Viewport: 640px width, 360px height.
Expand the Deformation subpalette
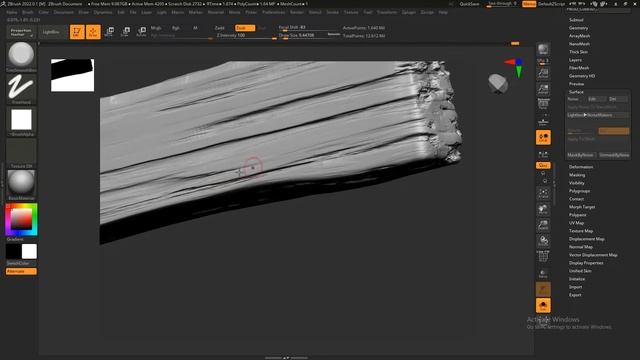tap(581, 167)
